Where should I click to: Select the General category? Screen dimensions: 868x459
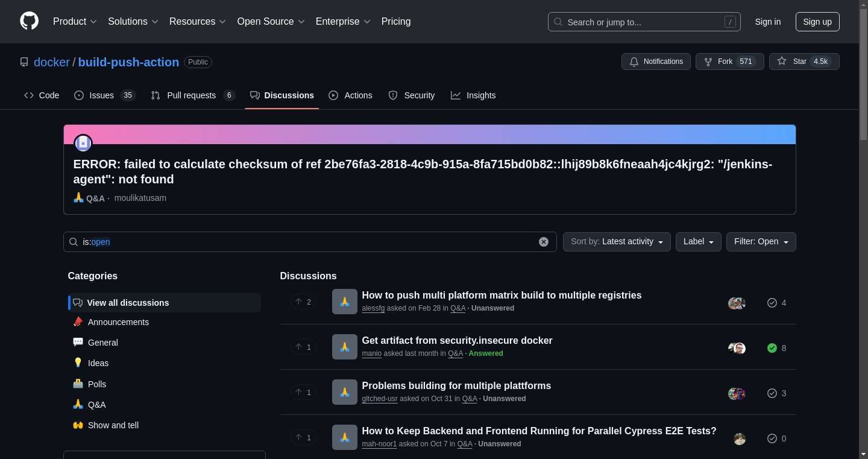click(x=165, y=343)
